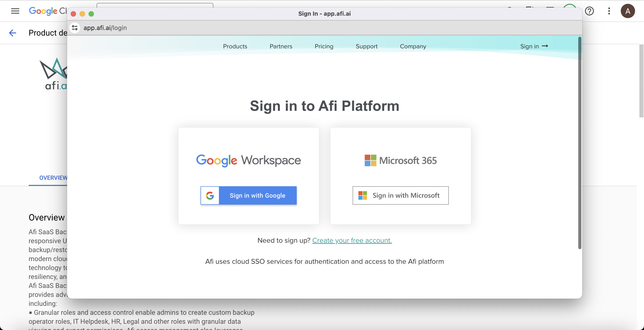Click the site settings icon in address bar
644x330 pixels.
click(74, 28)
